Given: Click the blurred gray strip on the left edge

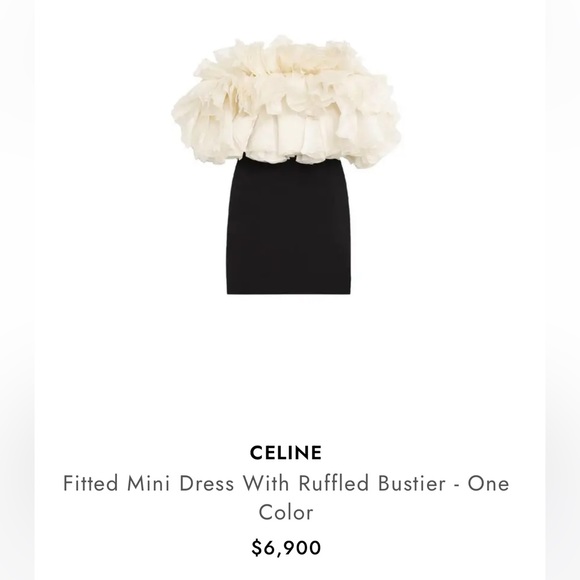Looking at the screenshot, I should click(17, 290).
